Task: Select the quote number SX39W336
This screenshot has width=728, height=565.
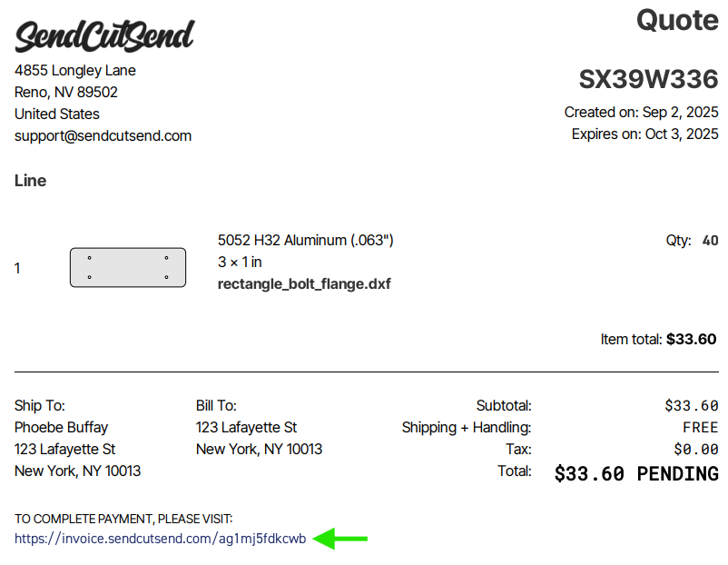Action: 648,80
